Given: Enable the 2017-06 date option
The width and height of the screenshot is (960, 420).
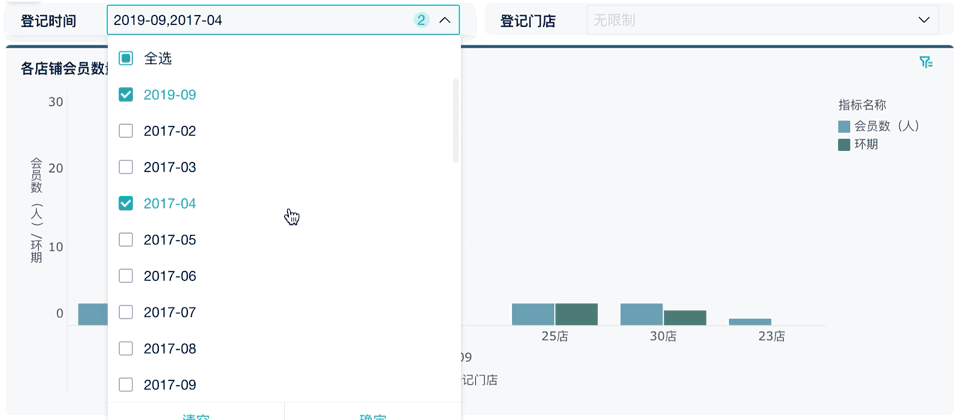Looking at the screenshot, I should pos(126,276).
